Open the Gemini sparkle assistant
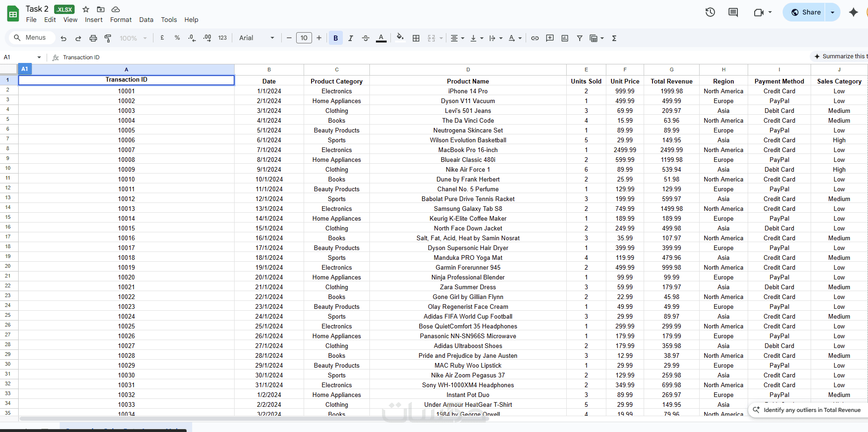 (853, 13)
